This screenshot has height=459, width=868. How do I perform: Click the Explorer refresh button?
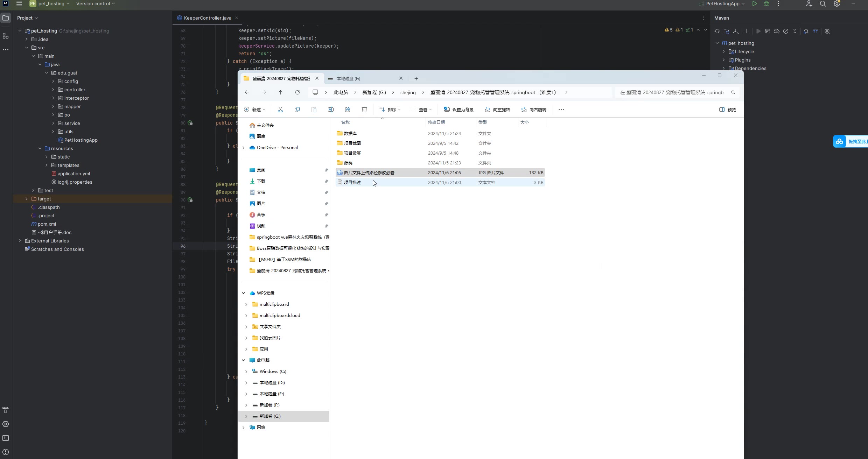point(297,92)
